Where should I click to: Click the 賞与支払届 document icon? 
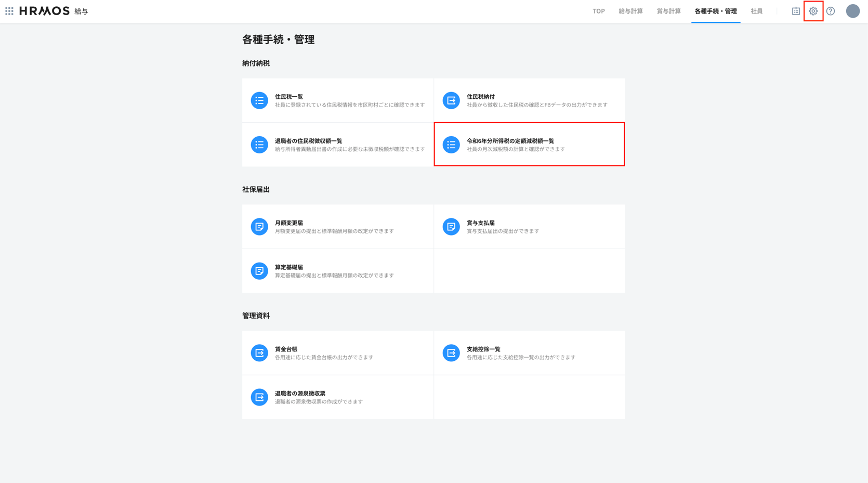coord(451,227)
